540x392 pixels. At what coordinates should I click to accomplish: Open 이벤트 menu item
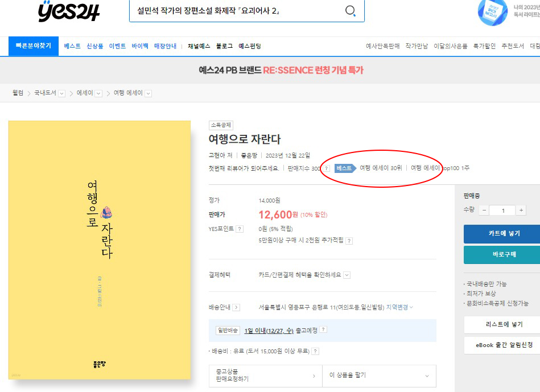coord(117,46)
